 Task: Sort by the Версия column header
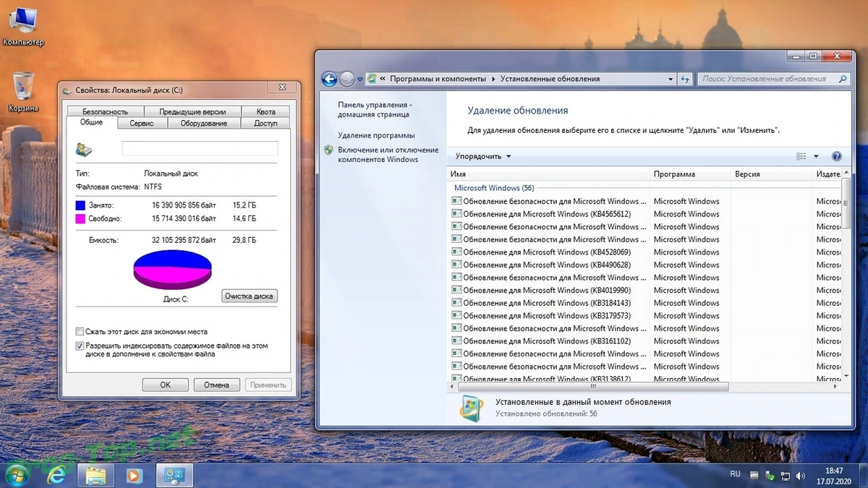(x=772, y=174)
